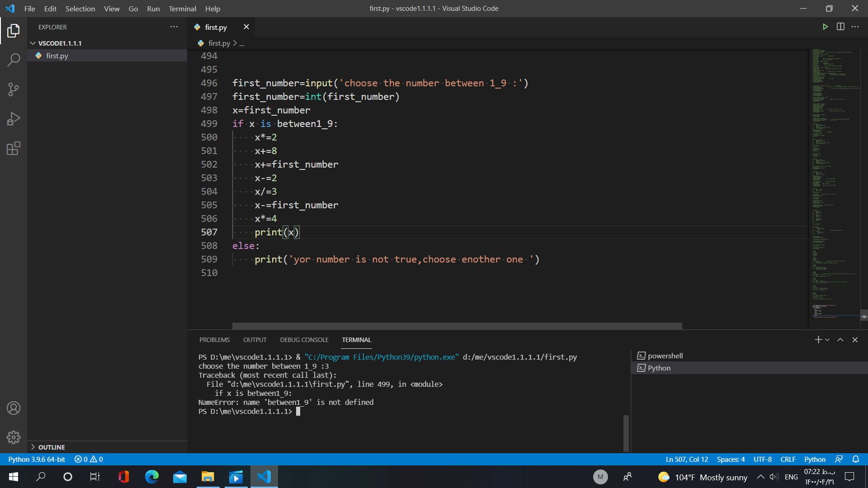Click the editor horizontal scrollbar

[x=457, y=326]
